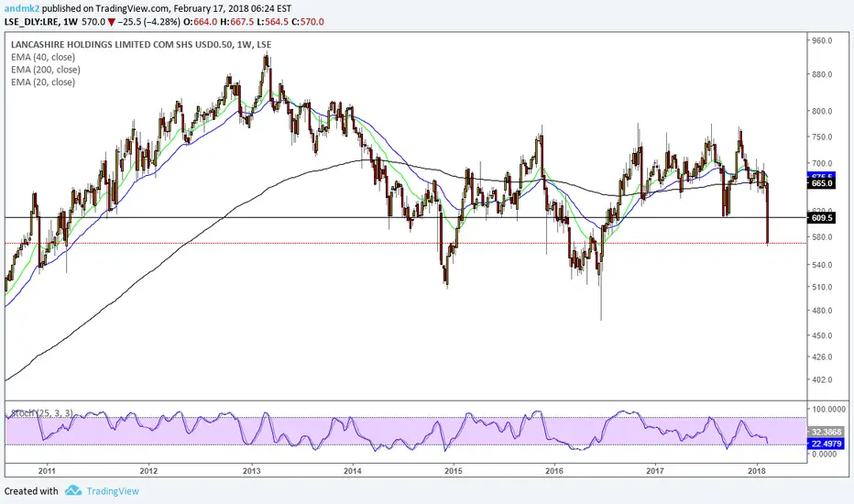
Task: Click the Stoch (25, 3, 3) indicator label
Action: tap(42, 413)
